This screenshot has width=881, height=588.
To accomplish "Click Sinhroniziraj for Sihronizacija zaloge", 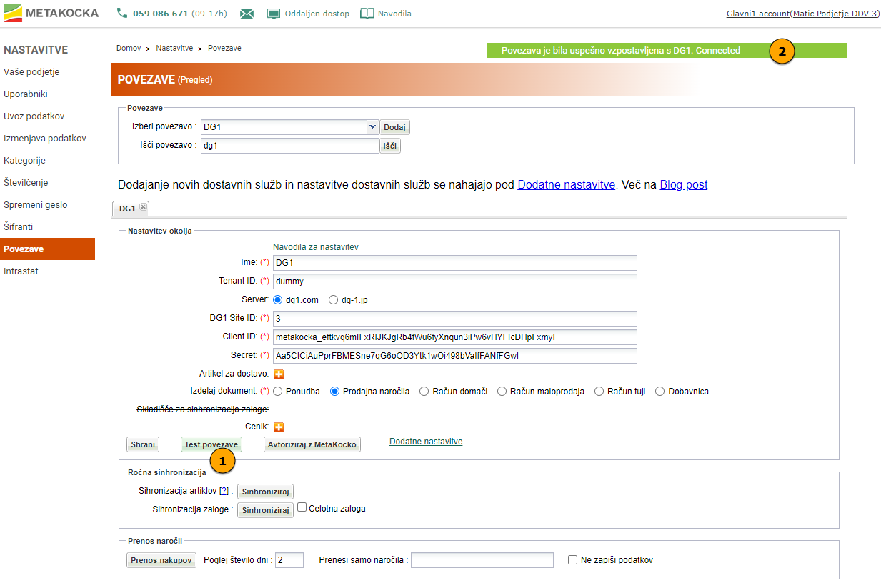I will pos(265,510).
